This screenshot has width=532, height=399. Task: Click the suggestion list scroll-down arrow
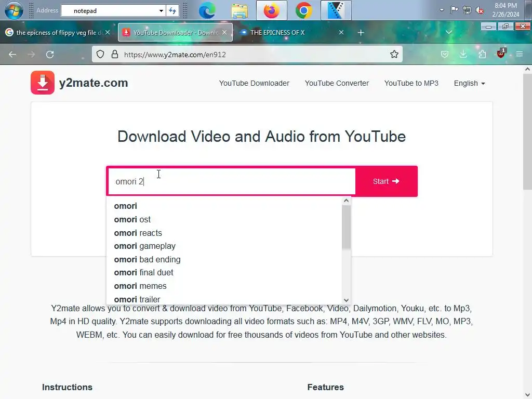pyautogui.click(x=346, y=300)
